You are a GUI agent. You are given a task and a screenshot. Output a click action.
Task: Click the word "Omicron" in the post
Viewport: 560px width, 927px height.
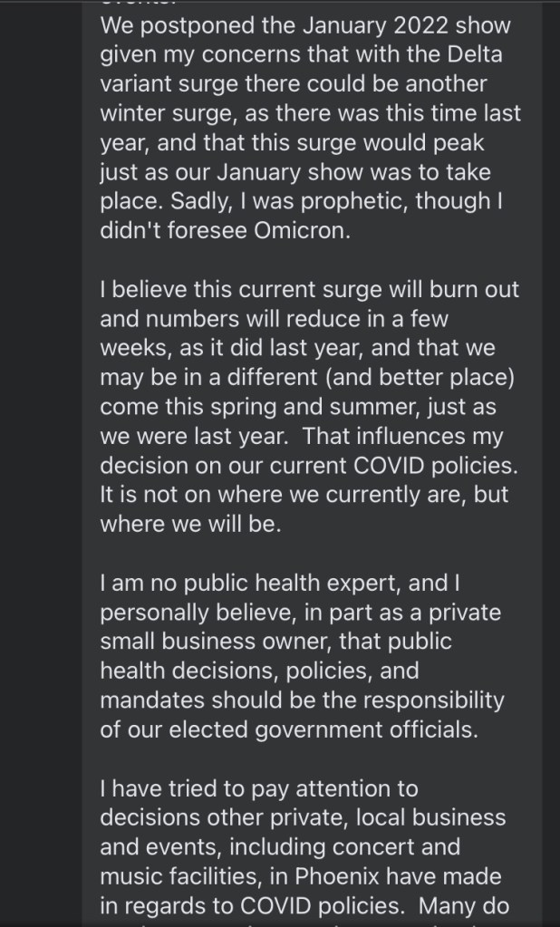point(304,231)
